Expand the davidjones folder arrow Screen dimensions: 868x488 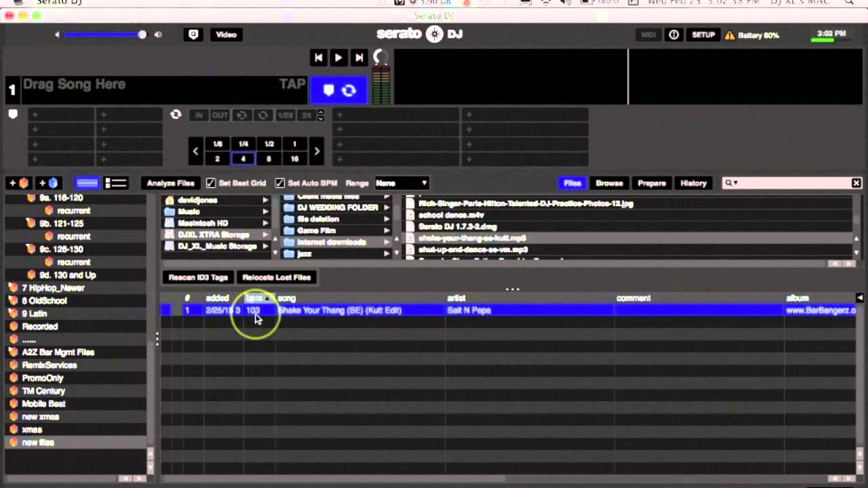click(x=265, y=201)
